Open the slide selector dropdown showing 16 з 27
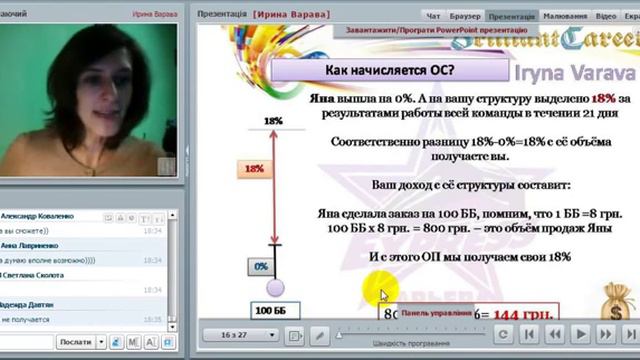This screenshot has height=360, width=640. [240, 335]
